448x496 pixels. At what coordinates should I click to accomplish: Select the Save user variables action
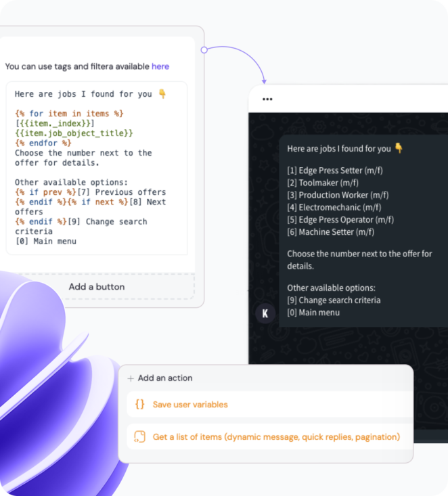coord(269,404)
